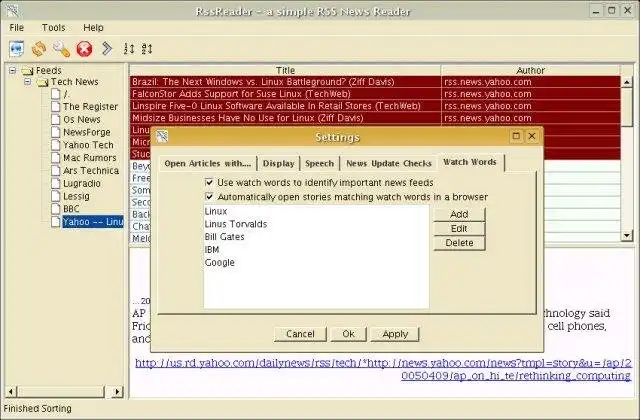Click the next arrow toolbar icon
The width and height of the screenshot is (640, 420).
coord(107,48)
